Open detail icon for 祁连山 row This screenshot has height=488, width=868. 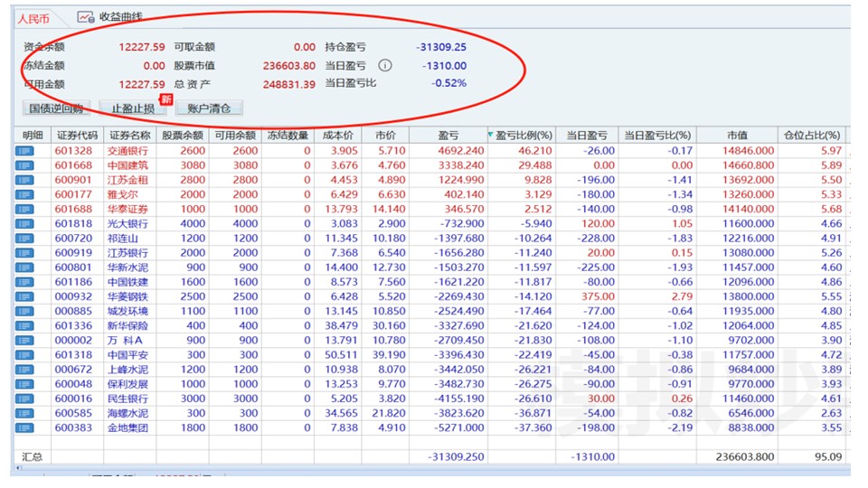coord(24,239)
